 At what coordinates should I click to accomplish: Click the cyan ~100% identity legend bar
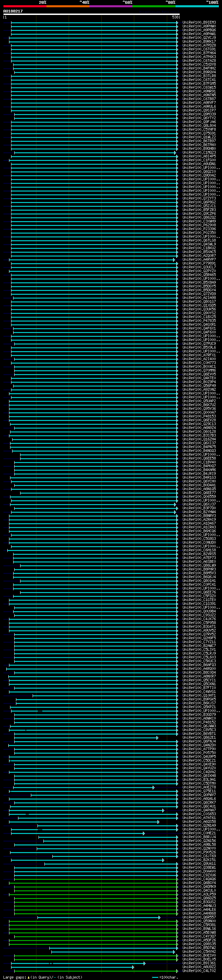click(x=197, y=6)
